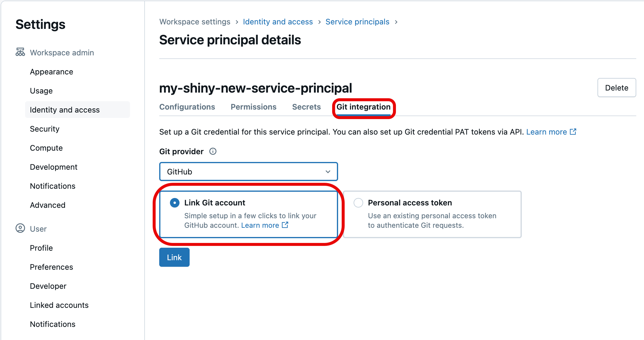Select the Personal access token radio button
Screen dimensions: 644x340
[x=358, y=203]
